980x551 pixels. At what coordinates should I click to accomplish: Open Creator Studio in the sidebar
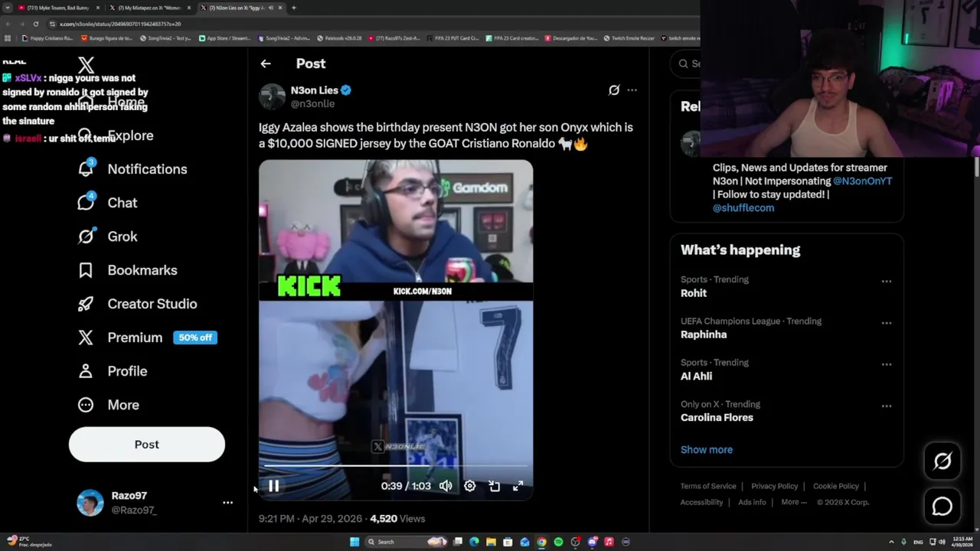137,304
